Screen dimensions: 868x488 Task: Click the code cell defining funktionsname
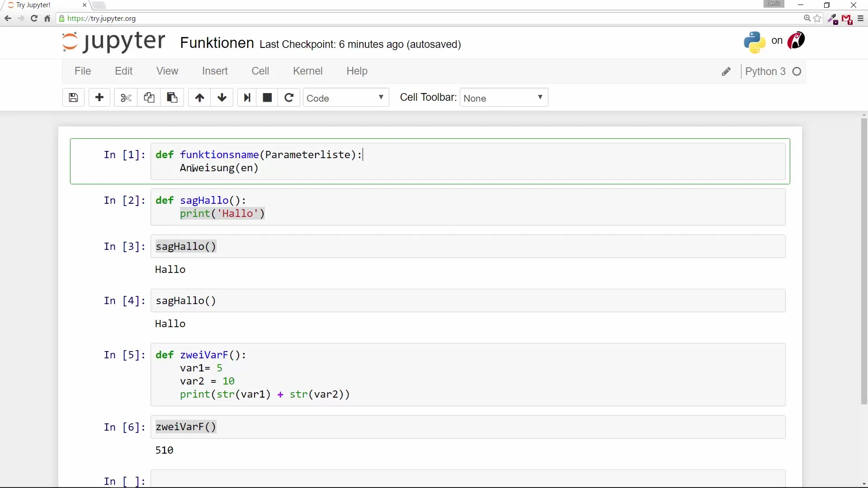pyautogui.click(x=468, y=161)
